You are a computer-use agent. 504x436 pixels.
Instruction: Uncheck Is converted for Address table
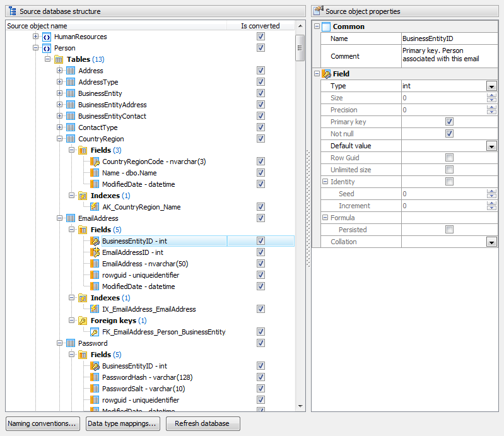[261, 71]
